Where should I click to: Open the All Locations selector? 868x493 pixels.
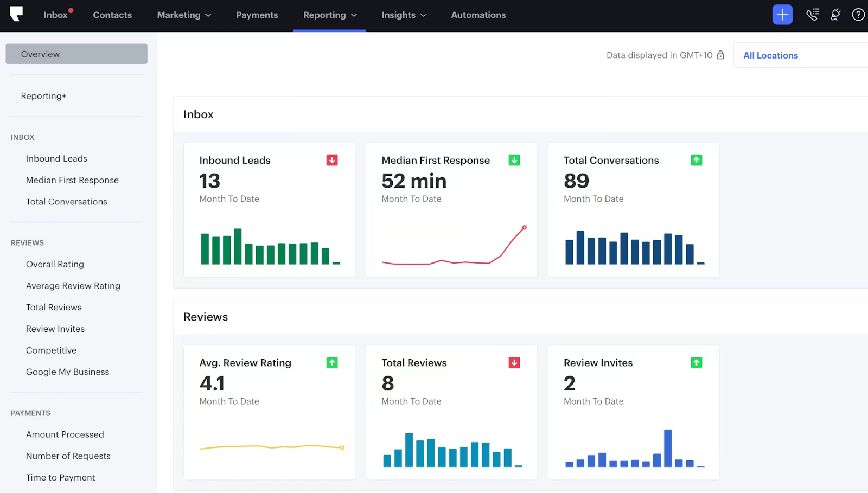pyautogui.click(x=800, y=55)
